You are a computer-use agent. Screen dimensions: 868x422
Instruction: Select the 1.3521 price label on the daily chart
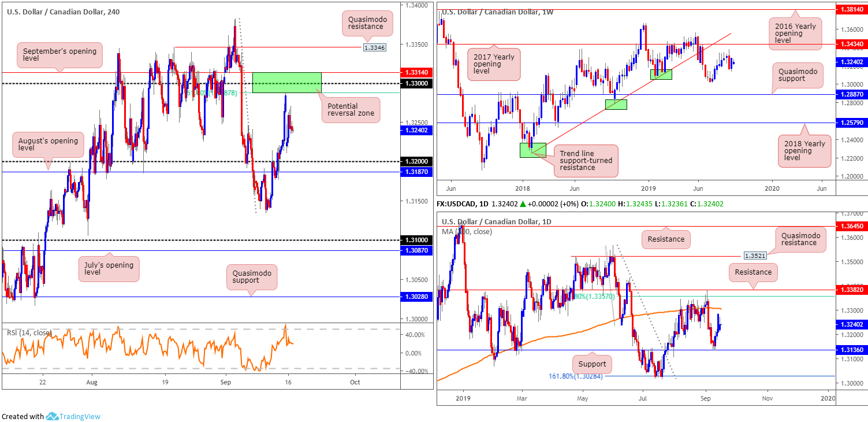coord(755,254)
